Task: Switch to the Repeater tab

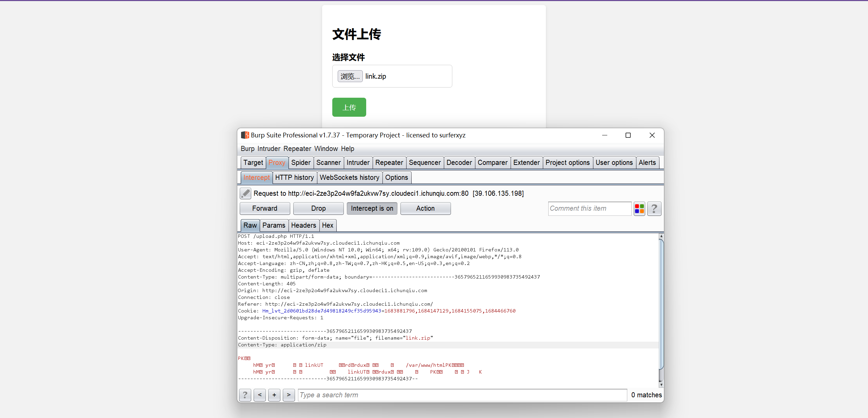Action: [x=389, y=163]
